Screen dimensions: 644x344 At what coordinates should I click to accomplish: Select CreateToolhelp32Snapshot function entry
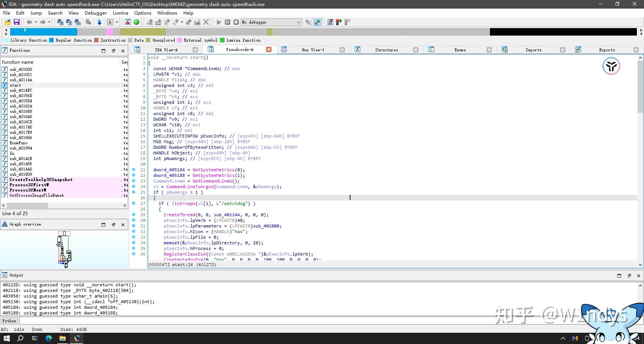click(41, 179)
